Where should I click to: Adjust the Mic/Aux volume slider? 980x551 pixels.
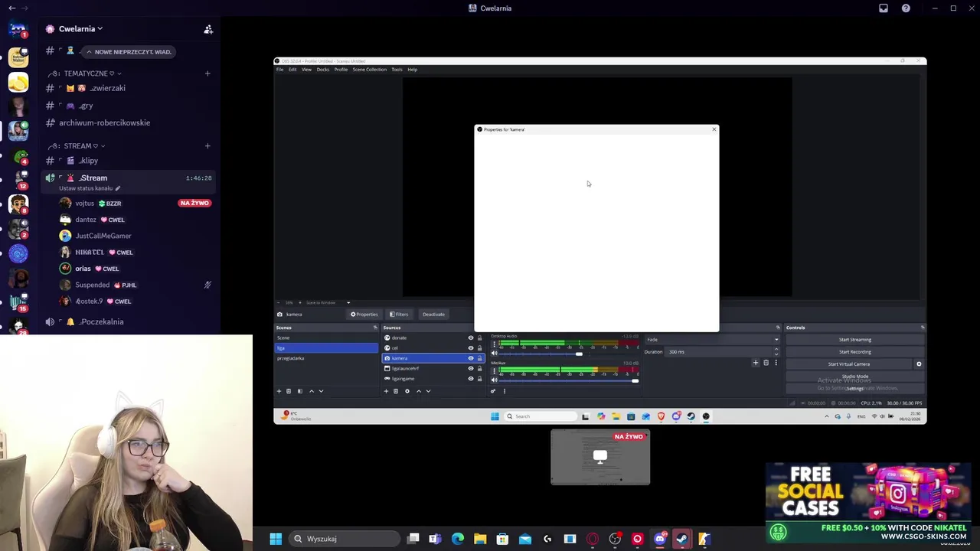coord(635,380)
